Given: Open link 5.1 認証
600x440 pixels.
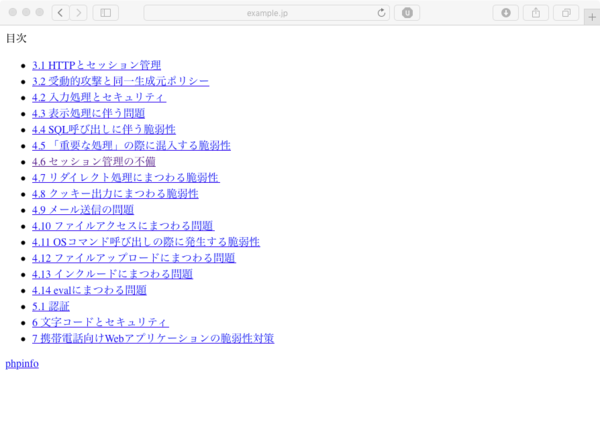Looking at the screenshot, I should tap(51, 306).
